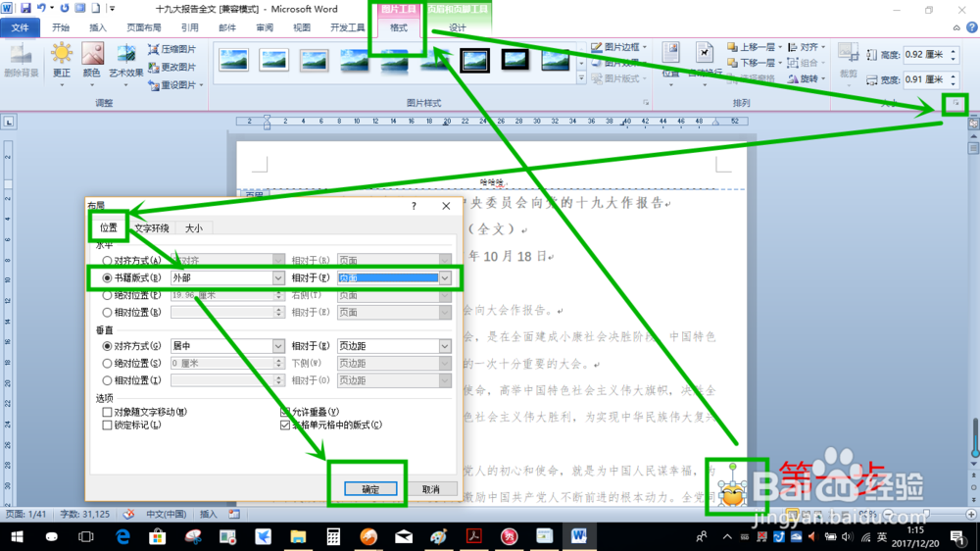Click 重设图片 reset picture

[x=175, y=85]
